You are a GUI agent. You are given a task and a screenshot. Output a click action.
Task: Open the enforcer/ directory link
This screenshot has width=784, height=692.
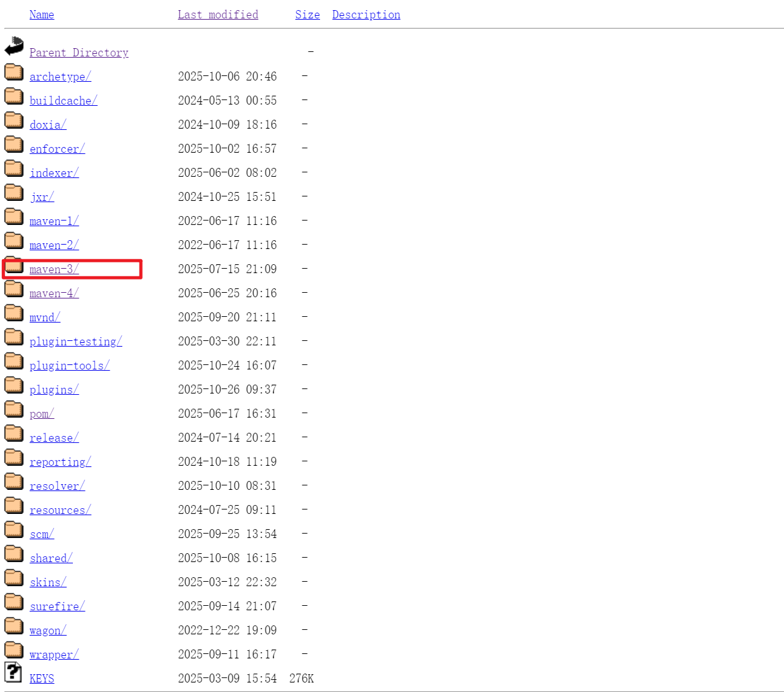click(57, 149)
